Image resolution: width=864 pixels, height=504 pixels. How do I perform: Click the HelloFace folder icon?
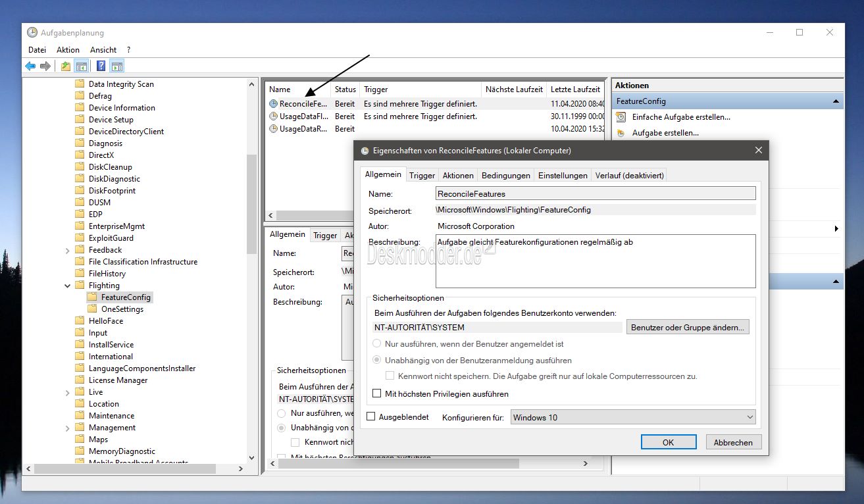80,321
